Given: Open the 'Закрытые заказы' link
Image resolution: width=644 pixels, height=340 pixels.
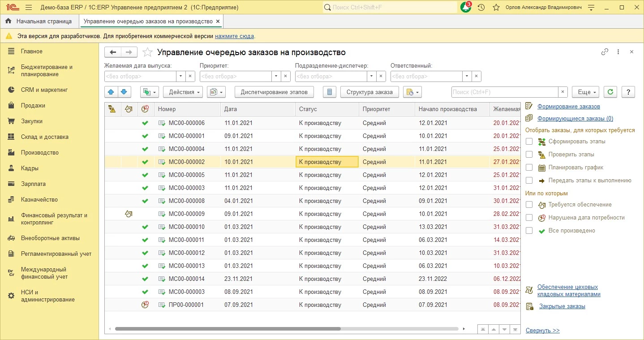Looking at the screenshot, I should [562, 306].
